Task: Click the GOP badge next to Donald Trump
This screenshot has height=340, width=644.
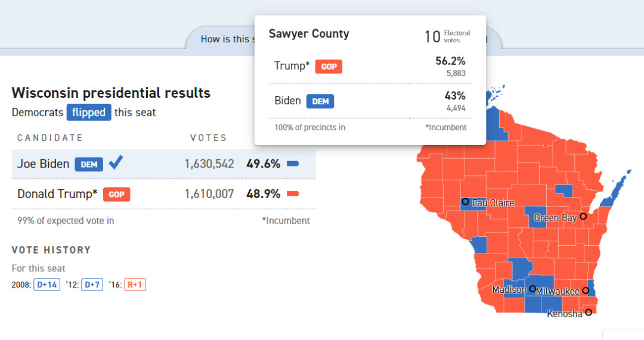Action: click(116, 194)
